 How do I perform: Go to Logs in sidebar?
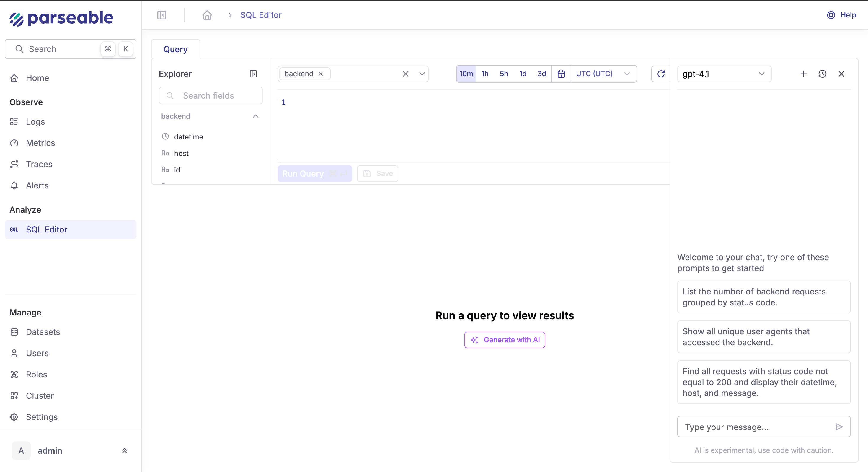coord(35,122)
